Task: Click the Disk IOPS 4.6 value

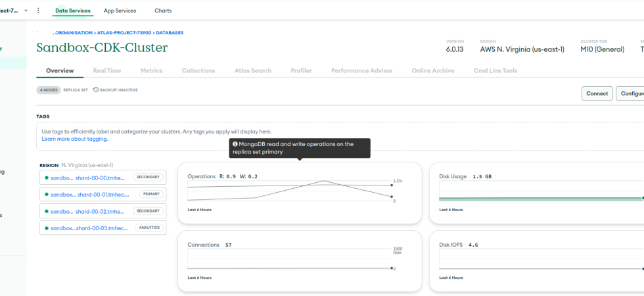Action: click(x=473, y=245)
